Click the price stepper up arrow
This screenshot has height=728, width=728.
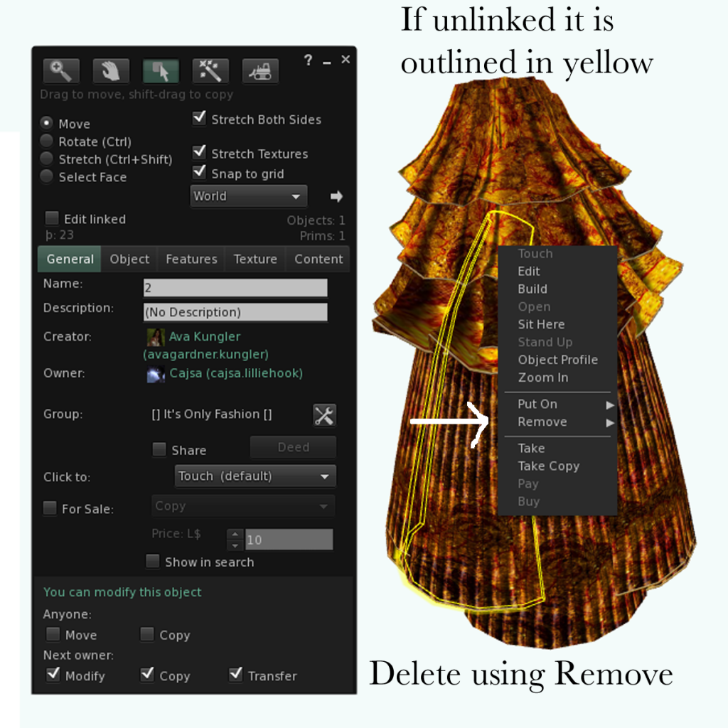pos(235,535)
